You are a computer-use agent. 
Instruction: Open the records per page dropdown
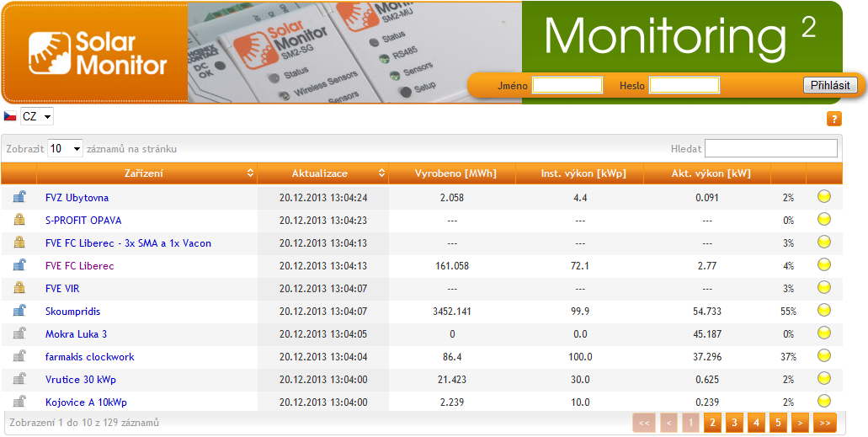point(66,149)
